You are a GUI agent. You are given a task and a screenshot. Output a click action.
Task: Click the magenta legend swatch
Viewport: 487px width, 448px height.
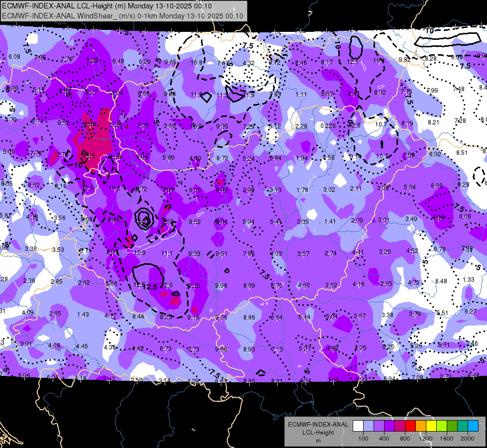(400, 426)
